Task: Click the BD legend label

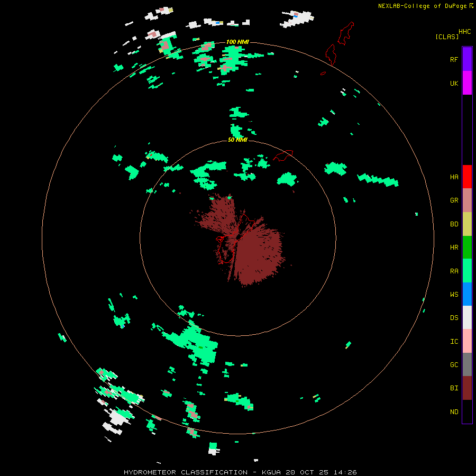Action: 454,224
